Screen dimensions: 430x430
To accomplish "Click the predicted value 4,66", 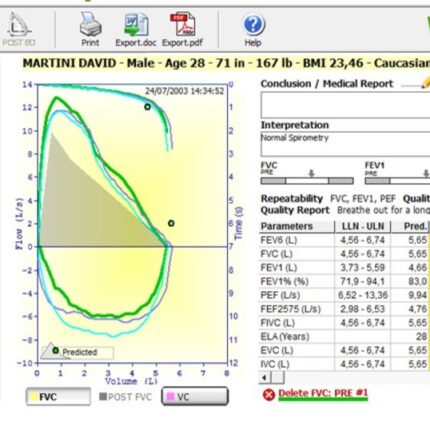I will tap(417, 268).
